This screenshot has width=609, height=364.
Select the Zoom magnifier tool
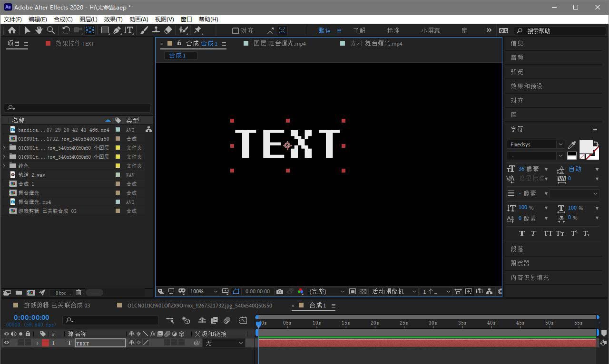point(50,30)
